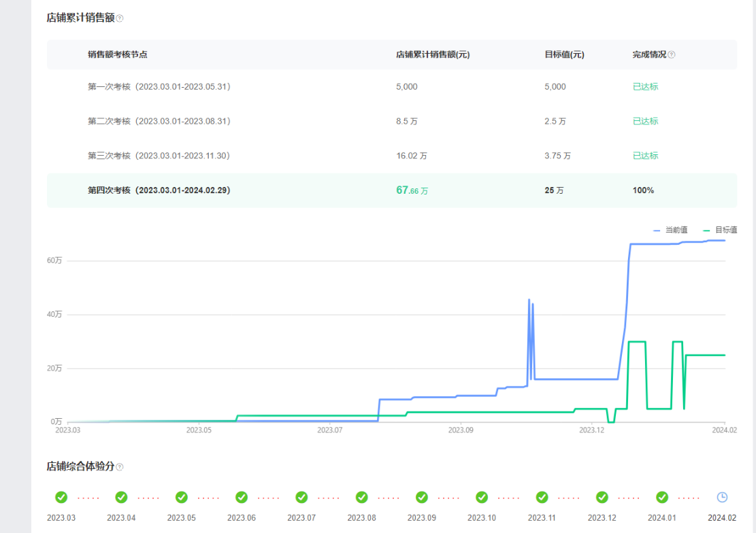Click help icon next to 完成情况 column
The width and height of the screenshot is (756, 533).
click(x=672, y=55)
